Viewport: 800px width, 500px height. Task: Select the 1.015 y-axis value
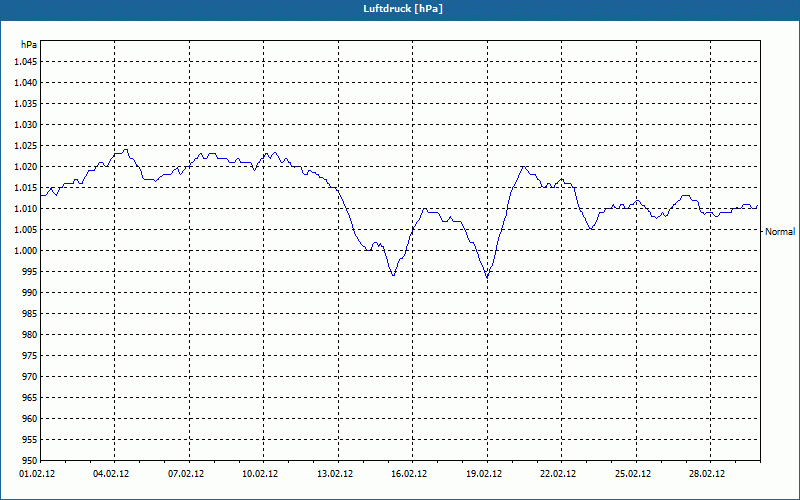click(27, 188)
